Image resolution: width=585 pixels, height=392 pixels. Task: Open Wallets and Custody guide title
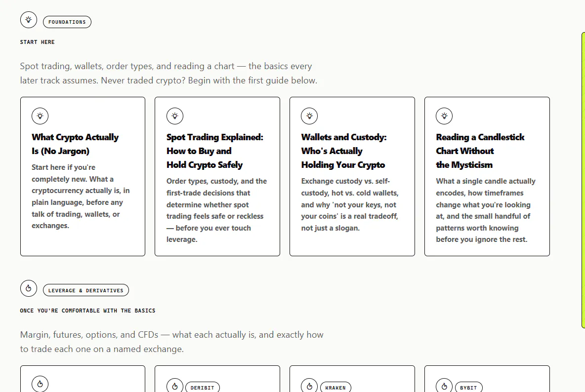(x=344, y=151)
